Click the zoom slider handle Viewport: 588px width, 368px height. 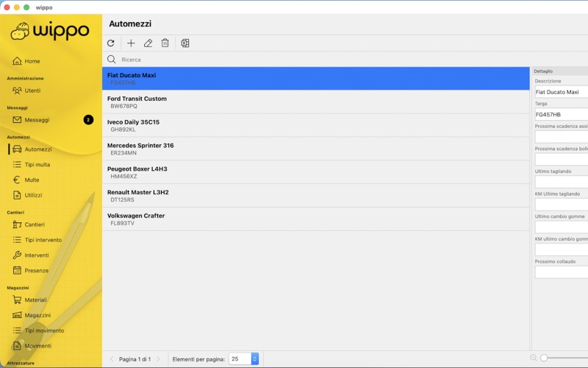(x=544, y=358)
